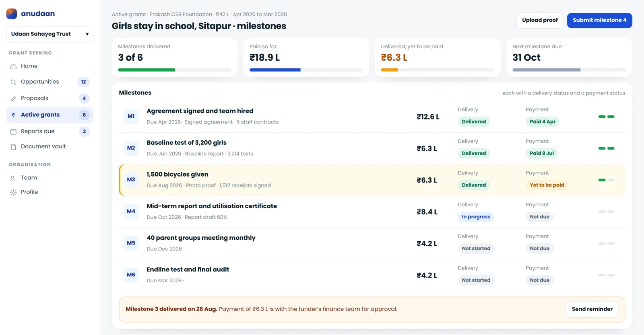Open Proposals in the sidebar
The width and height of the screenshot is (644, 335).
[50, 99]
